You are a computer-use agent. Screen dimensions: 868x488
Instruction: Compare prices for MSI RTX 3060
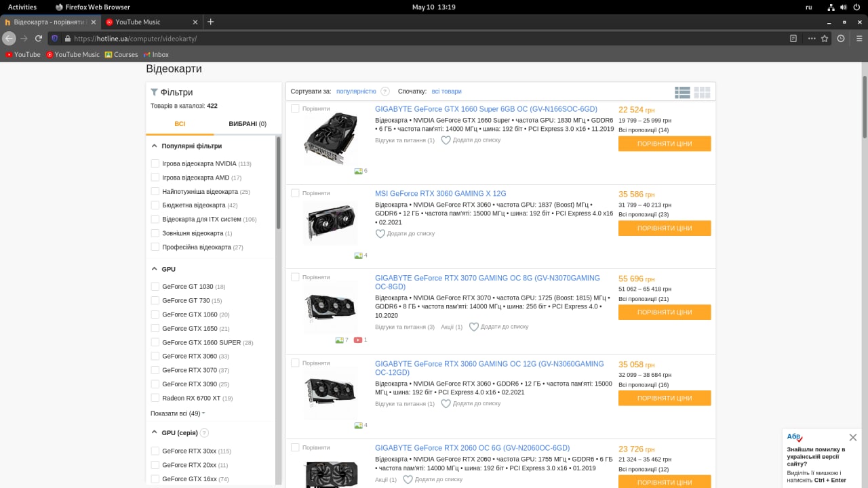pyautogui.click(x=665, y=228)
